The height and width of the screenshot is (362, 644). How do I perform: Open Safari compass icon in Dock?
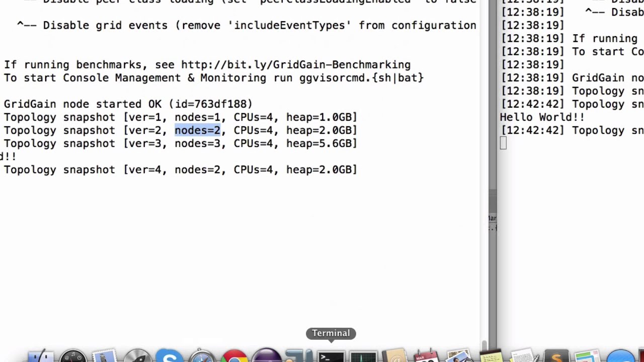[x=202, y=355]
